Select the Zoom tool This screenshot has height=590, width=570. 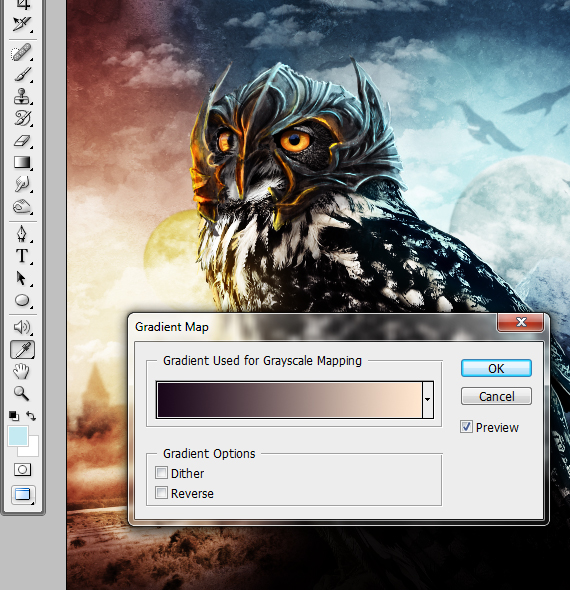point(22,393)
